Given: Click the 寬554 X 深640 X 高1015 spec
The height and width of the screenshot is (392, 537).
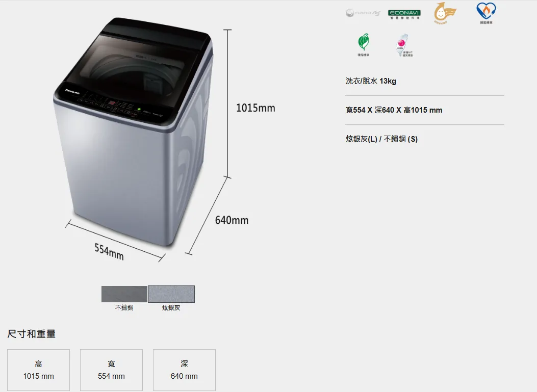Looking at the screenshot, I should pos(394,110).
